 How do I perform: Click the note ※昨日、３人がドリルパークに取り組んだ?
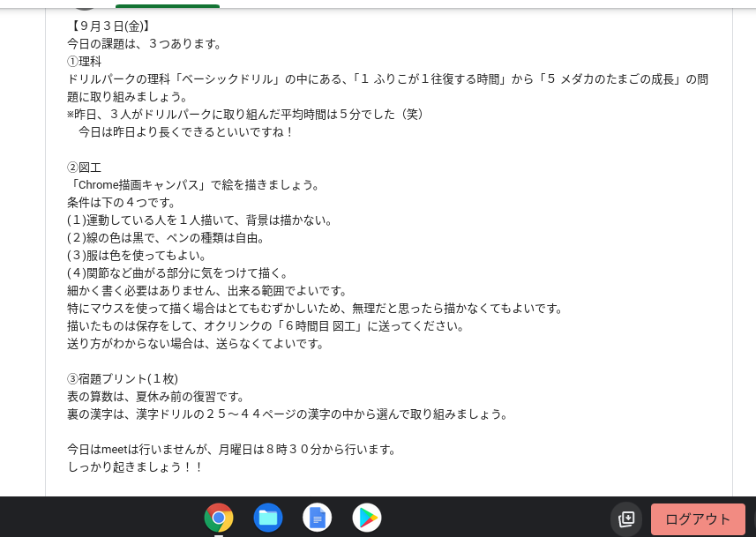point(245,115)
